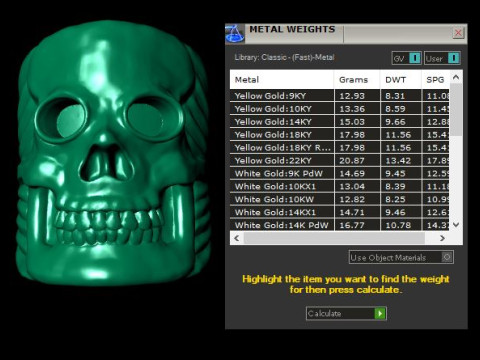The width and height of the screenshot is (480, 360).
Task: Click the 20.87 grams value
Action: (x=352, y=161)
